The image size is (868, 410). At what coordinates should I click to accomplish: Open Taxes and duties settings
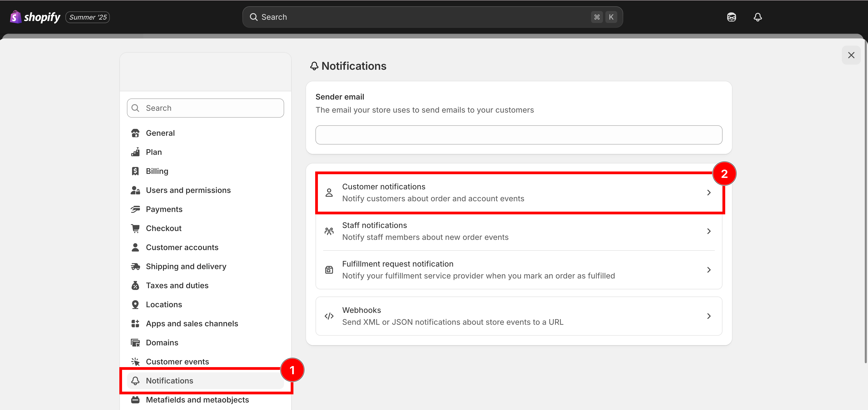pos(205,286)
